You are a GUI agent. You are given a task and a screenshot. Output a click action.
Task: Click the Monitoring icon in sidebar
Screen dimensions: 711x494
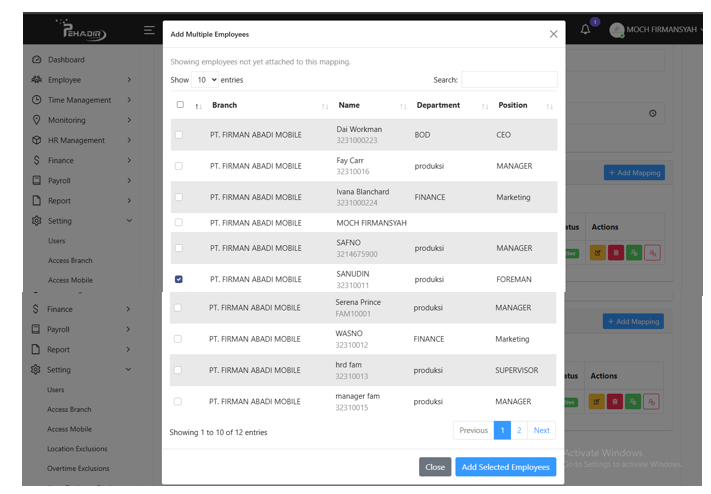point(37,120)
